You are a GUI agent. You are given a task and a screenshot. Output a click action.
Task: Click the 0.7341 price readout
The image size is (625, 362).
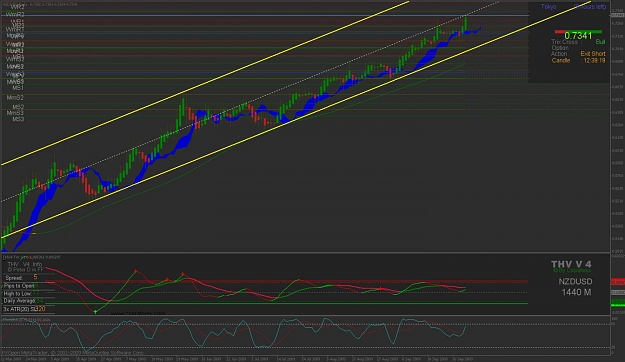coord(578,36)
